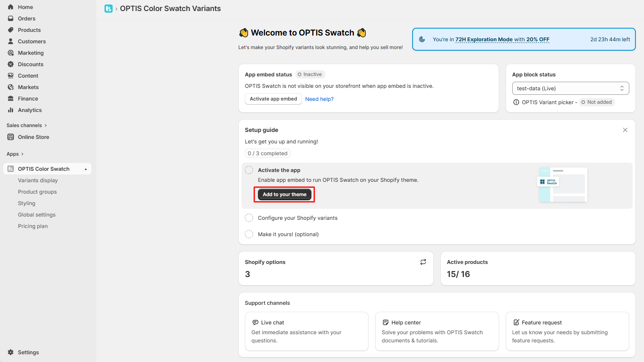This screenshot has height=362, width=644.
Task: Dismiss the Setup guide with the X
Action: 625,130
